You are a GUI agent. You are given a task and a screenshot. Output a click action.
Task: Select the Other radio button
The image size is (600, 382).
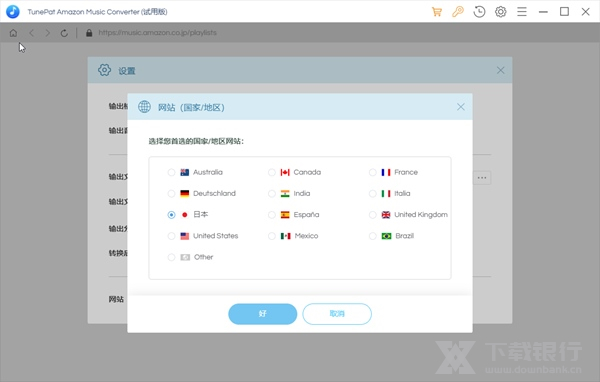tap(171, 257)
